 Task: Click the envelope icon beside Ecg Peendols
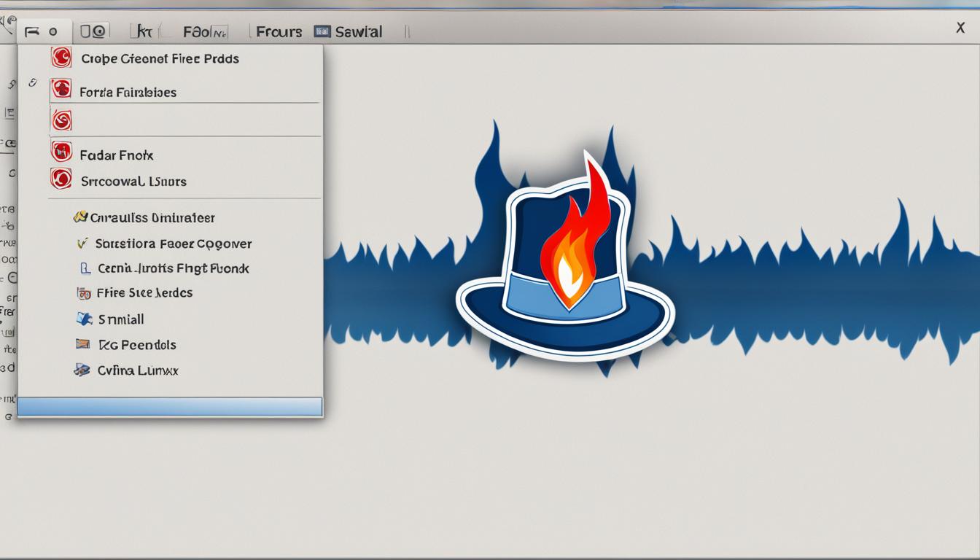(x=82, y=344)
